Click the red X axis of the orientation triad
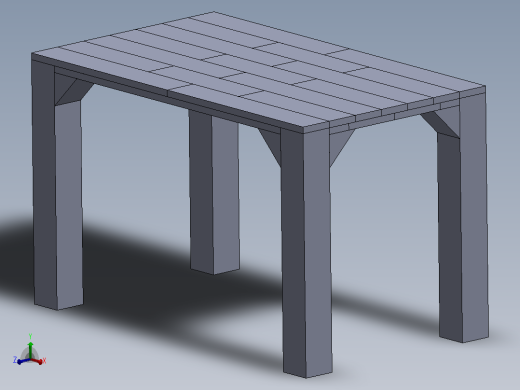 tap(37, 361)
